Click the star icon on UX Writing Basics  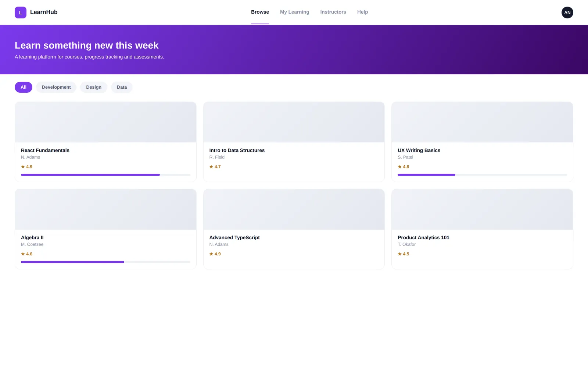[x=399, y=167]
